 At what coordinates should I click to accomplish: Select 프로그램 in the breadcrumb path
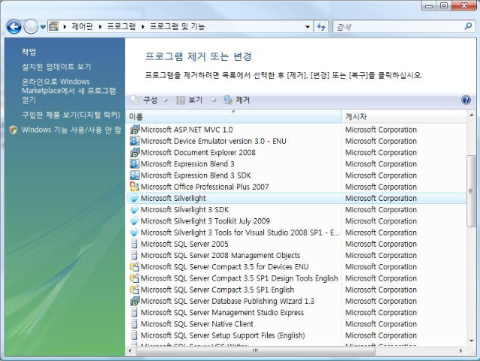121,26
